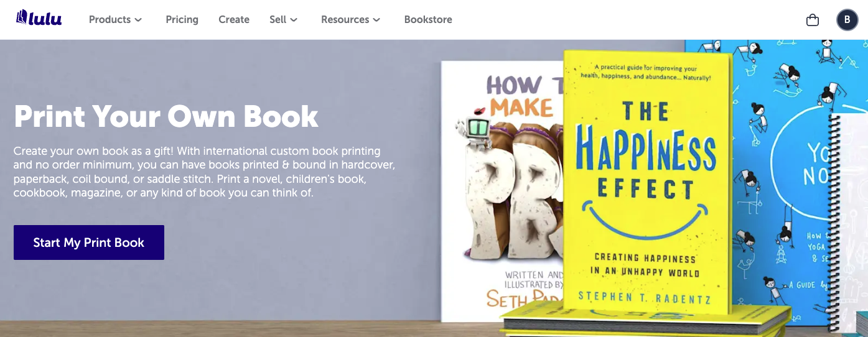This screenshot has width=868, height=337.
Task: Expand the Sell dropdown menu
Action: [283, 19]
